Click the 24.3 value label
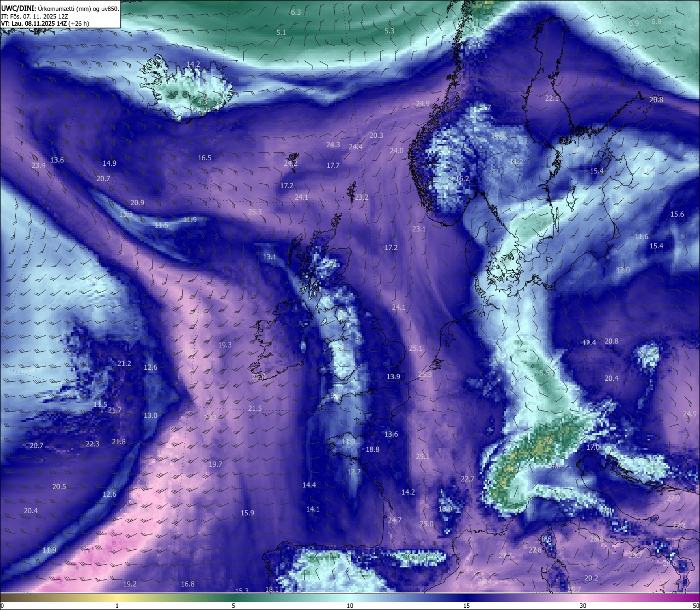700x610 pixels. 333,145
